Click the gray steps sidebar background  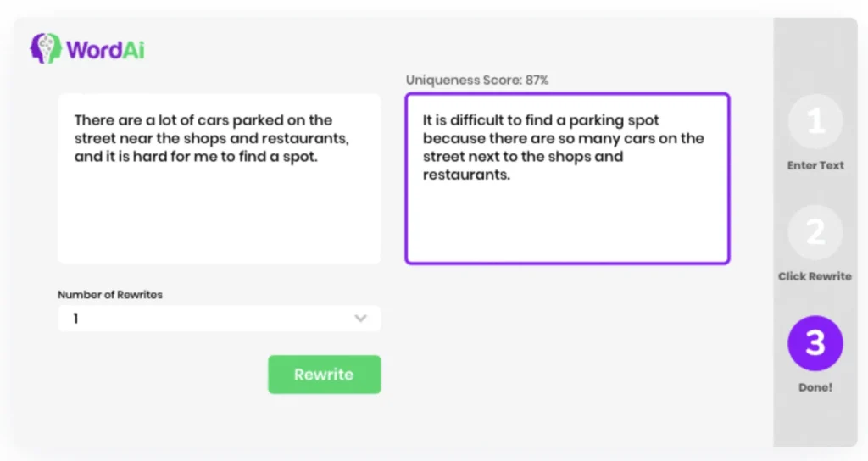[x=815, y=424]
